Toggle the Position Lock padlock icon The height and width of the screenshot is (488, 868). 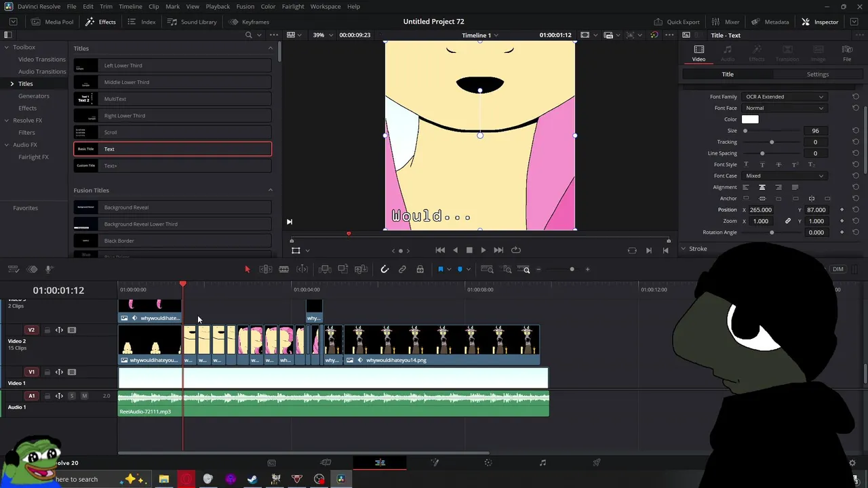click(x=420, y=269)
